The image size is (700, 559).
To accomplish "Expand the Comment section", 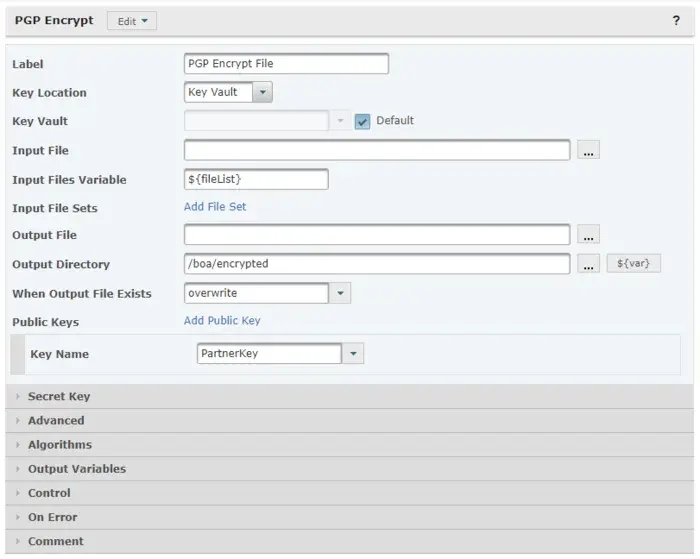I will pos(350,541).
